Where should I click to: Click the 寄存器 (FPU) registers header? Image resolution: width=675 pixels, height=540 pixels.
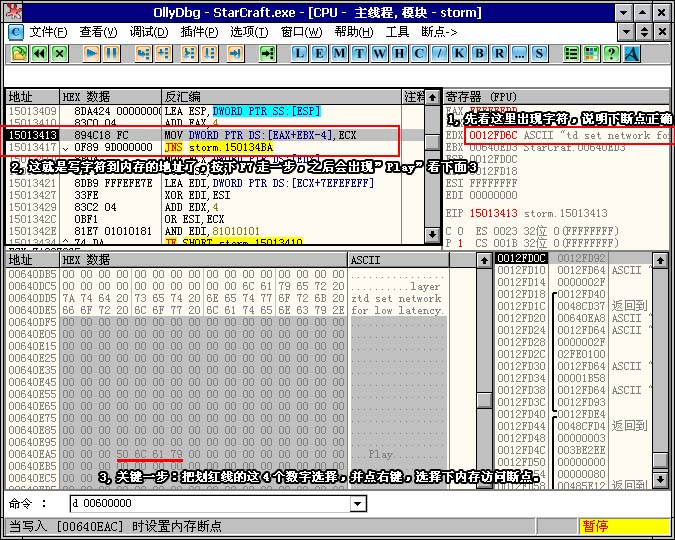click(557, 96)
